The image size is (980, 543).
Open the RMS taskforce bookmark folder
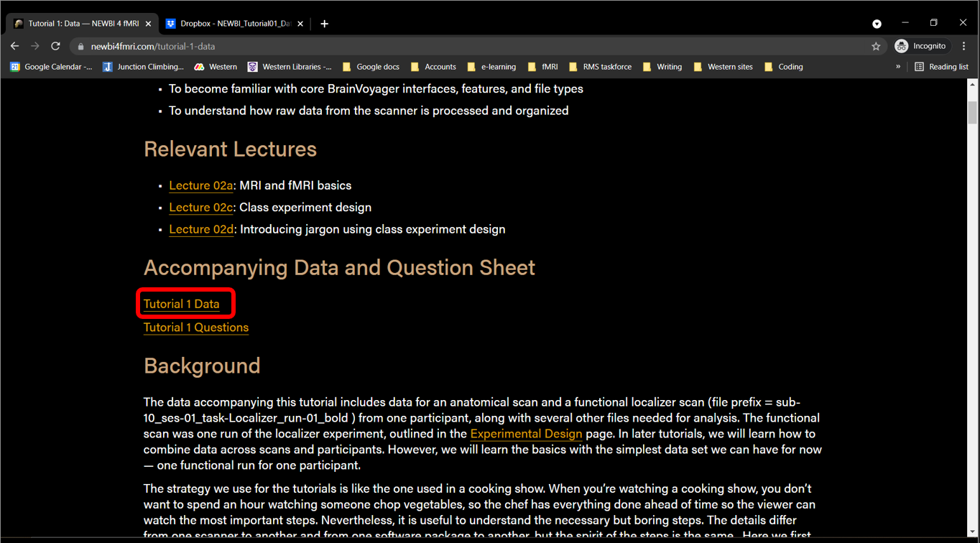[600, 67]
